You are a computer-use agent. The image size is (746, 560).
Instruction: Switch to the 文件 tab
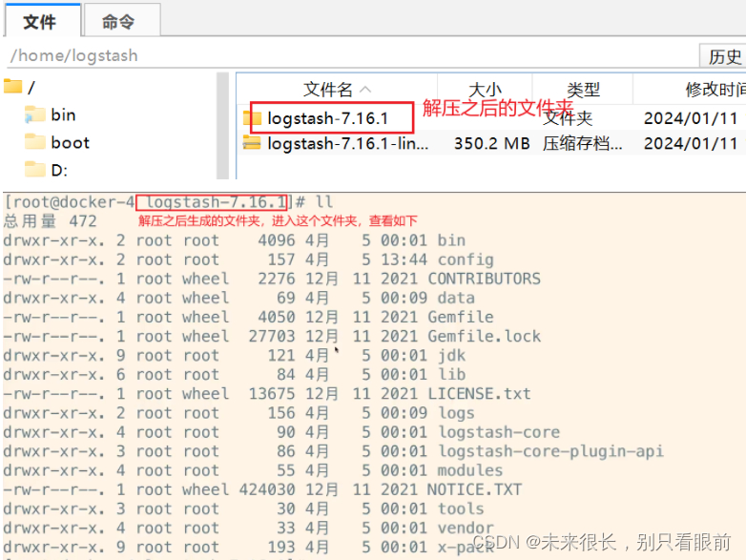(41, 21)
